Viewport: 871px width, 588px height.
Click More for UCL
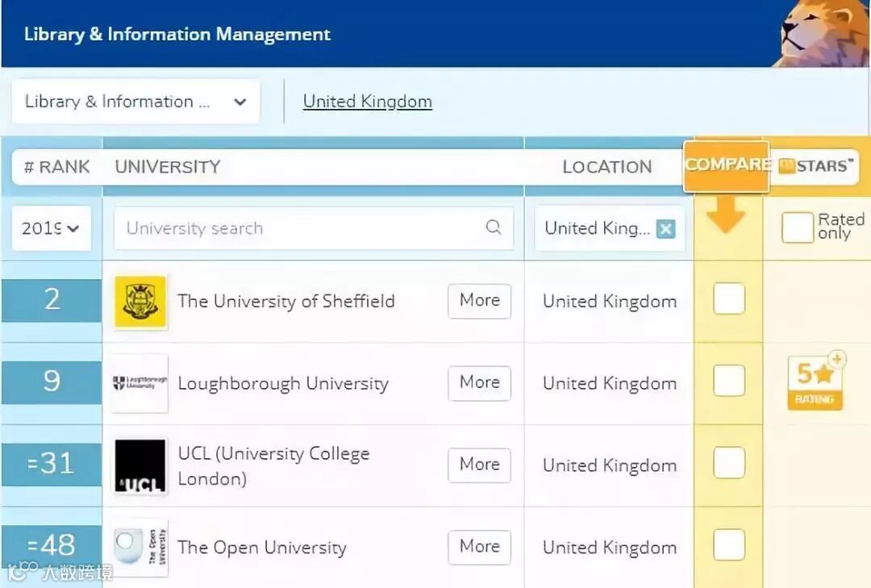click(x=479, y=465)
